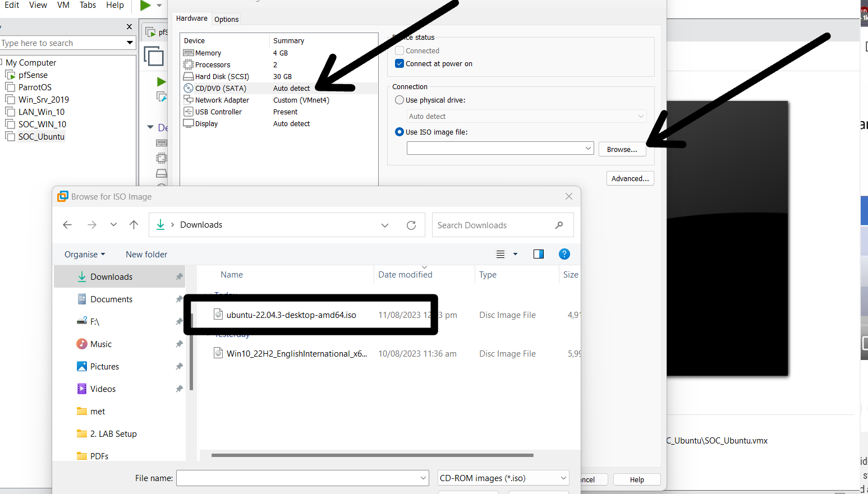Open view options dropdown arrow
The width and height of the screenshot is (868, 494).
[x=515, y=254]
